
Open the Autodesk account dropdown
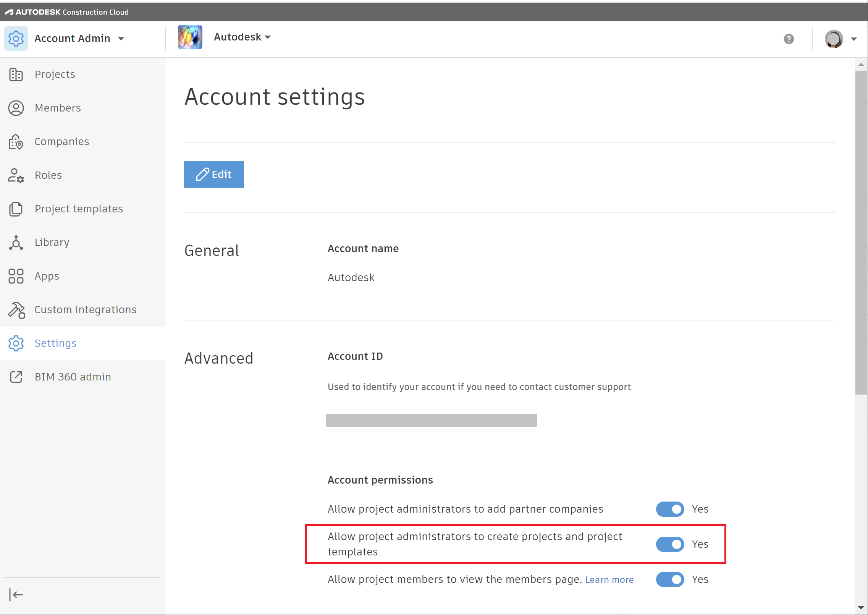[268, 37]
